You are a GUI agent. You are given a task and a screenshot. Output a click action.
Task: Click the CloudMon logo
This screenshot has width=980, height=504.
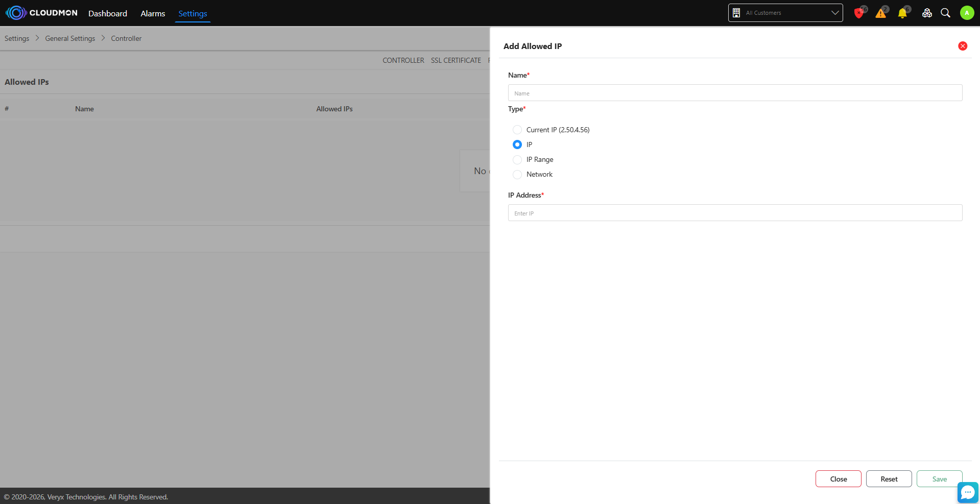[x=42, y=13]
